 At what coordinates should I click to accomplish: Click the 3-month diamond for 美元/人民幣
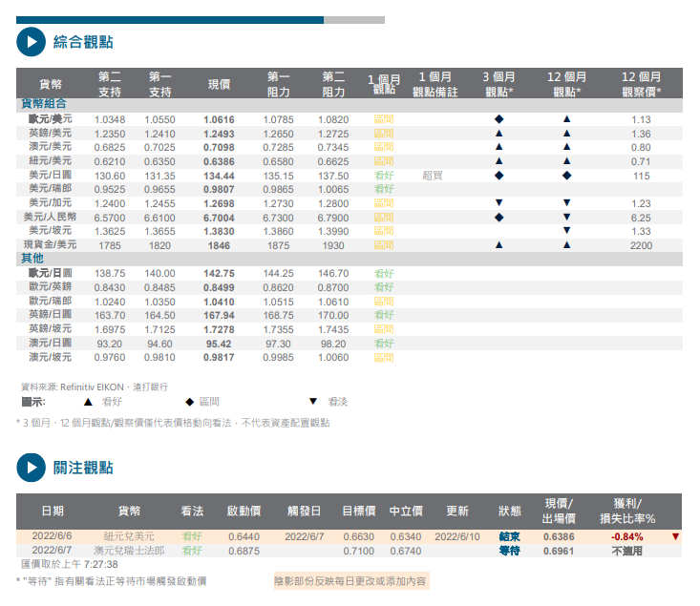click(498, 218)
